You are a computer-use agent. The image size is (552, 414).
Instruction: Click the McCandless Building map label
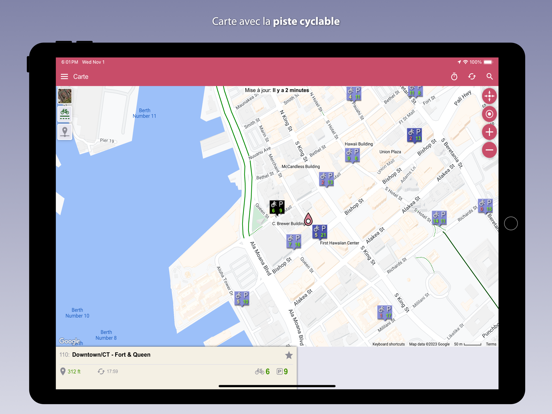[301, 167]
